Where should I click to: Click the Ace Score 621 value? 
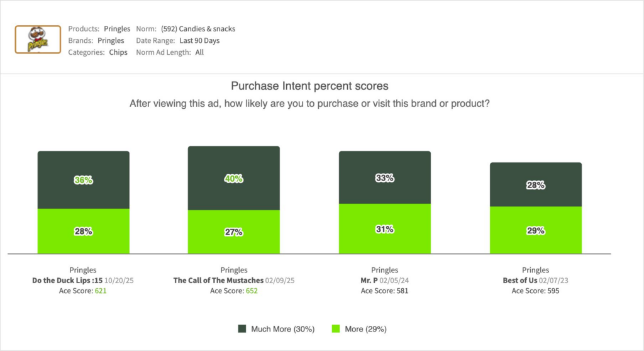click(x=99, y=291)
